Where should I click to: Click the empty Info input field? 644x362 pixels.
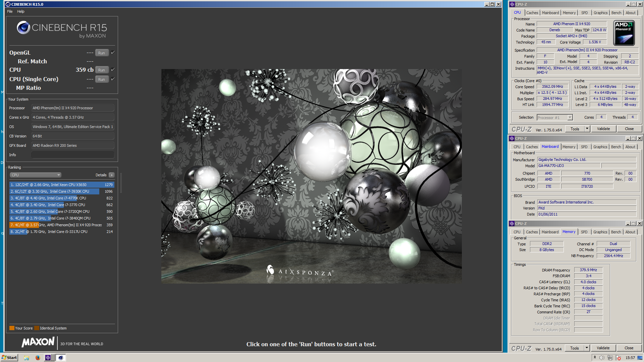(x=73, y=155)
